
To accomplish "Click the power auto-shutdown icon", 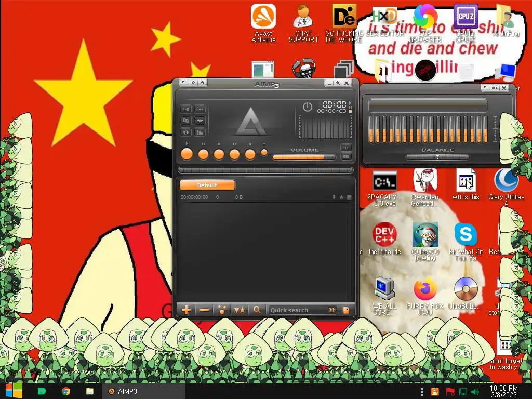I will click(308, 107).
